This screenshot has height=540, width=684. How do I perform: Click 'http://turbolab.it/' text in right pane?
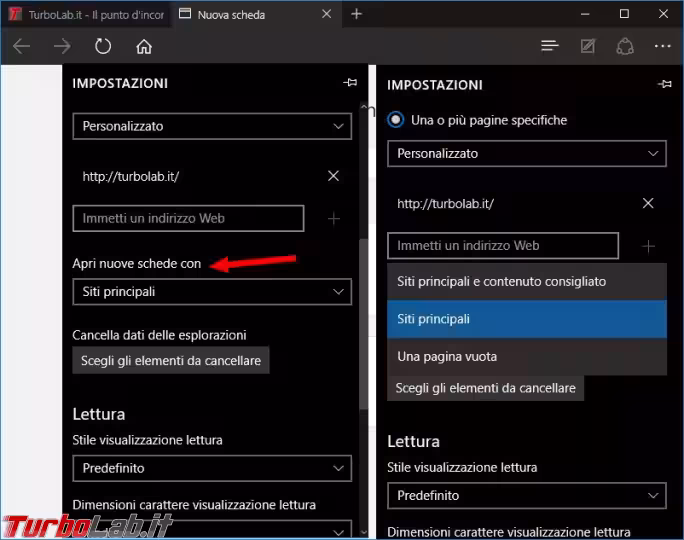[446, 204]
